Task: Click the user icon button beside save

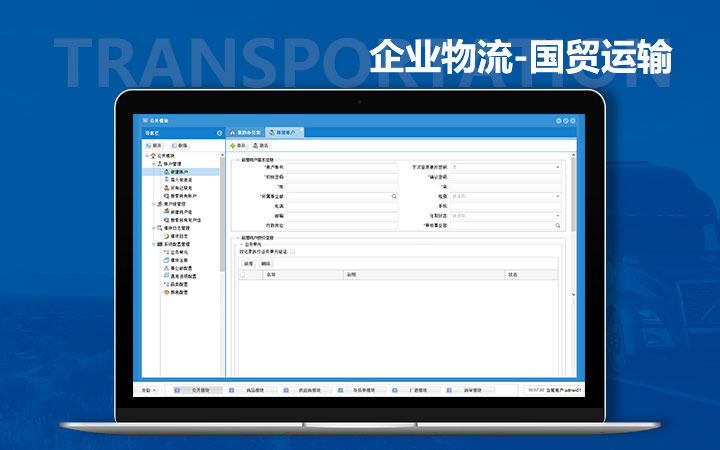Action: coord(261,146)
